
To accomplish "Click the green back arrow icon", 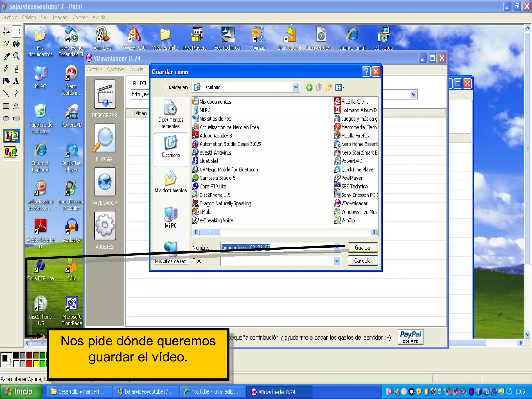I will pos(309,87).
